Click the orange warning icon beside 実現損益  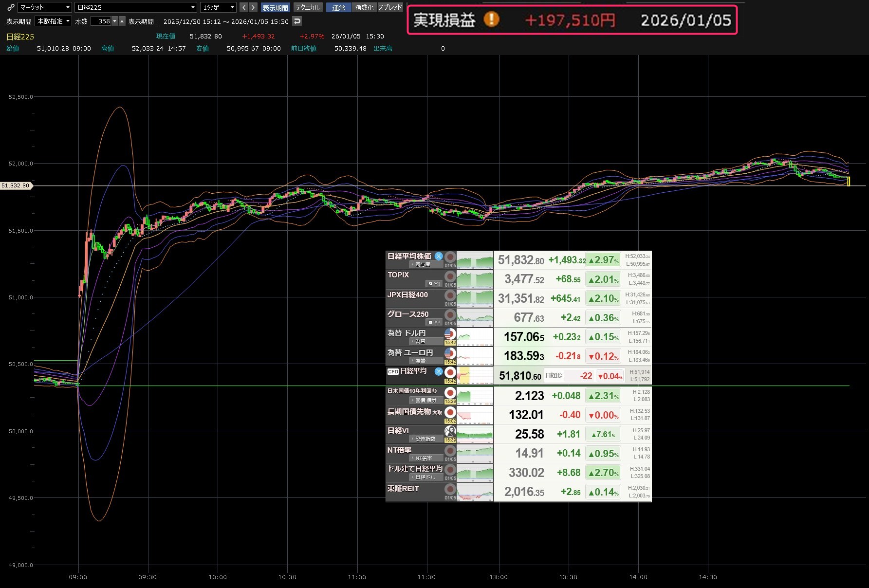click(492, 19)
